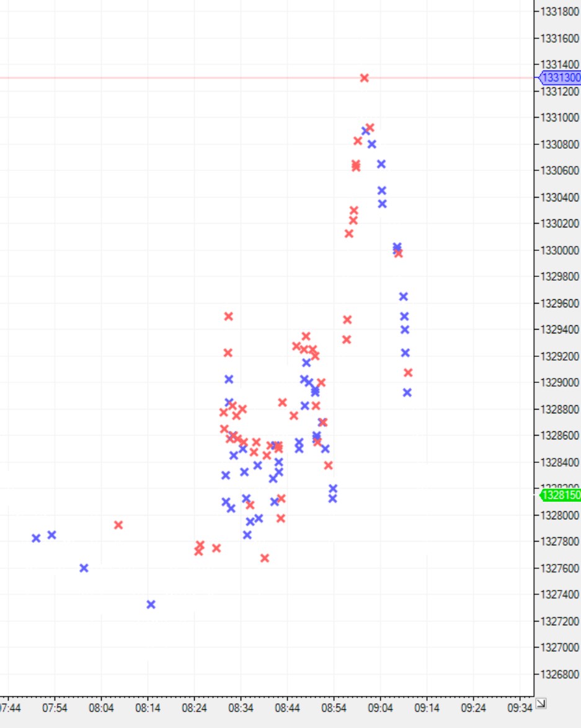Click the 1329000 price axis label
Screen dimensions: 581x728
tap(560, 382)
